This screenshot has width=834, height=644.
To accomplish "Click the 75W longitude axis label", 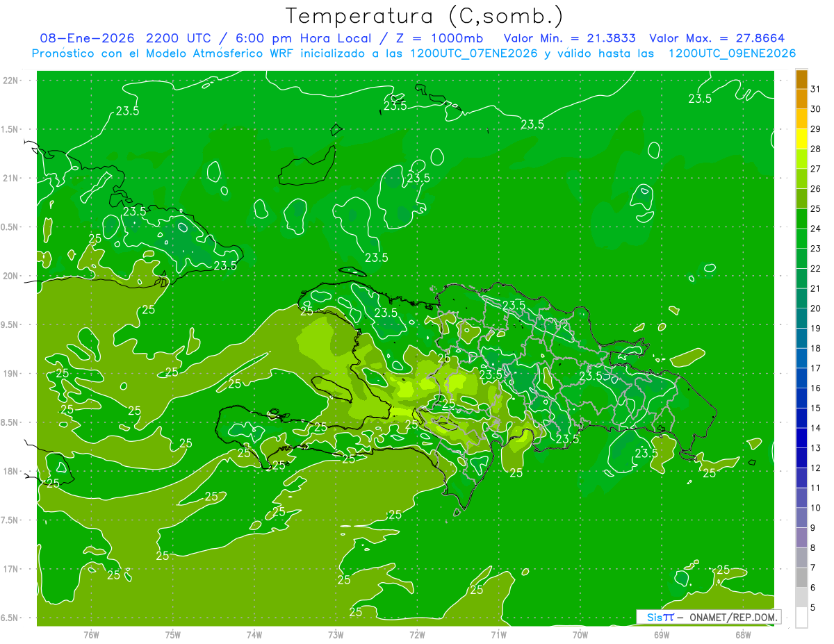I will pyautogui.click(x=172, y=634).
